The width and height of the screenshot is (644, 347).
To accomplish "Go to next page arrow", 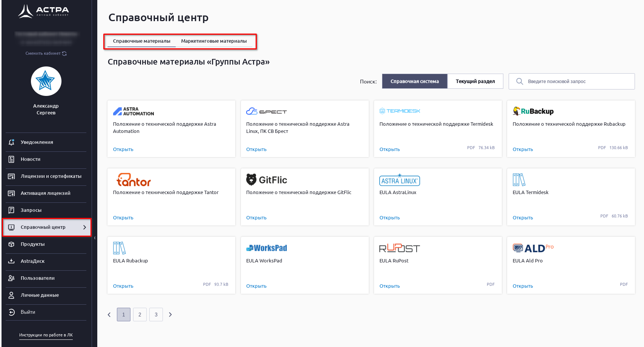I will (x=170, y=315).
